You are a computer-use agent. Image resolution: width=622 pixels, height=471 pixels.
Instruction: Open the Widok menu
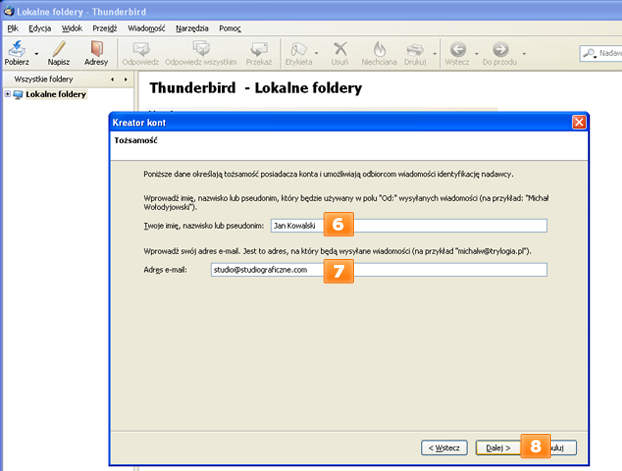(72, 28)
